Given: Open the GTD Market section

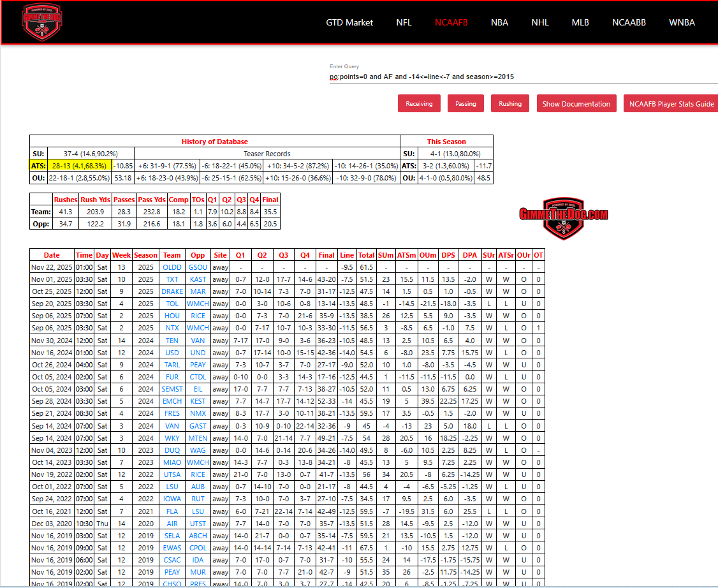Looking at the screenshot, I should [349, 22].
